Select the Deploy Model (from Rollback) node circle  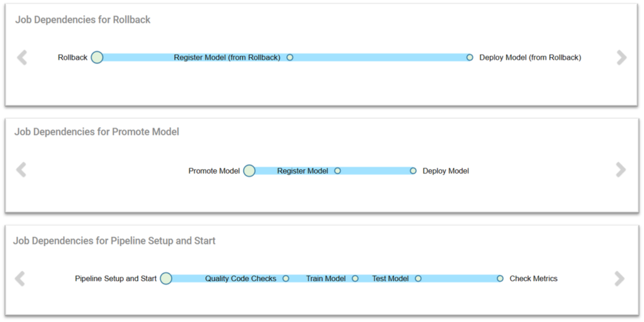tap(470, 57)
